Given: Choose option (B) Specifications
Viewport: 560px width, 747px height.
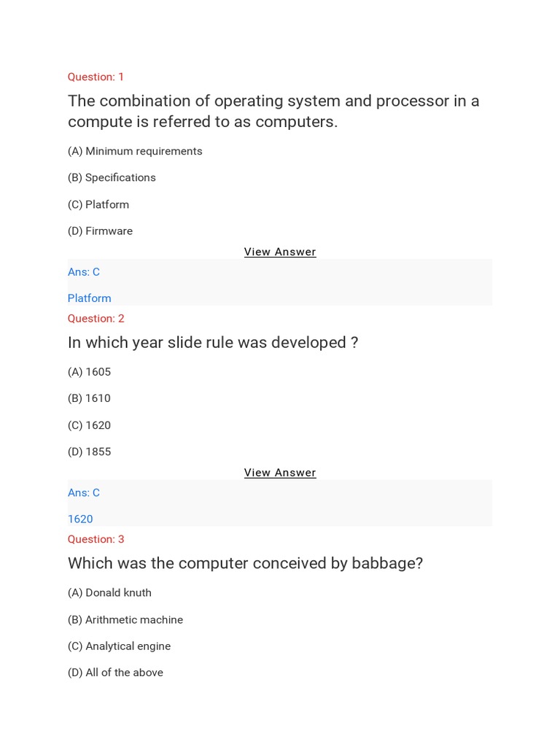Looking at the screenshot, I should click(x=112, y=177).
